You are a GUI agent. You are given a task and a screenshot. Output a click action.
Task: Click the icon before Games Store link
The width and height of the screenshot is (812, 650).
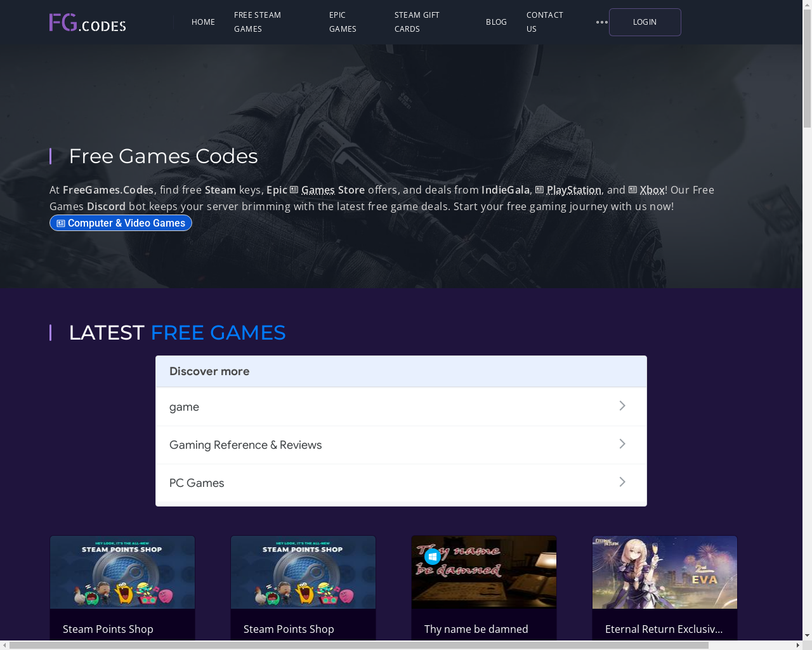294,190
